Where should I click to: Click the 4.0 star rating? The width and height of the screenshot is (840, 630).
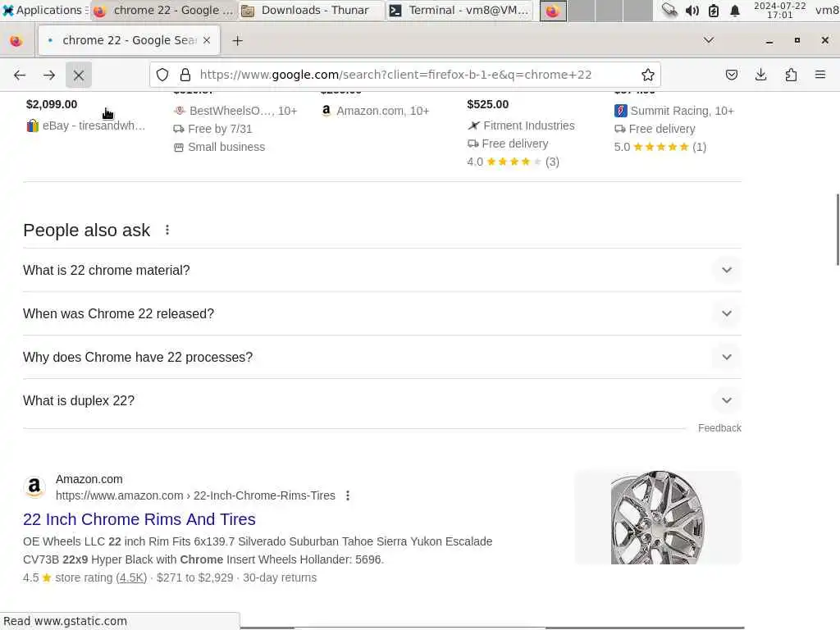513,162
